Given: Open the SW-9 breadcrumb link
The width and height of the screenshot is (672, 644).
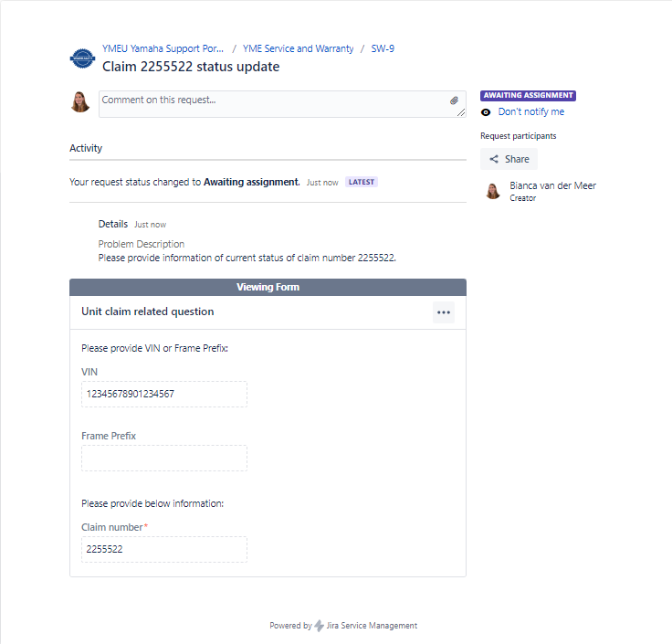Looking at the screenshot, I should point(383,48).
